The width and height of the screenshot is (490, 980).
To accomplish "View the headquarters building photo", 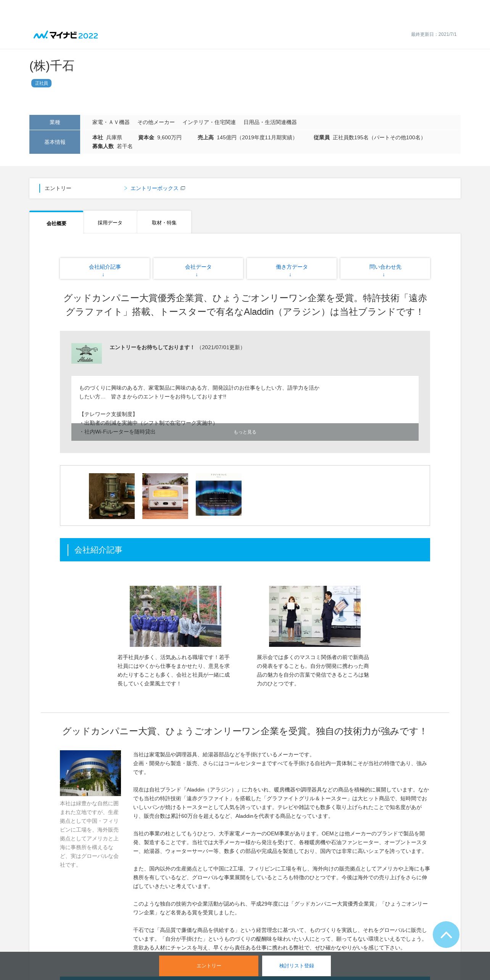I will click(90, 773).
